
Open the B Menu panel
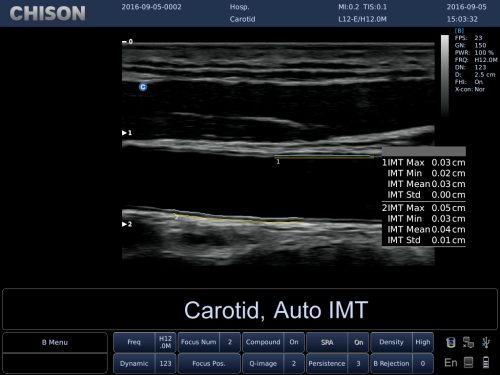[55, 342]
